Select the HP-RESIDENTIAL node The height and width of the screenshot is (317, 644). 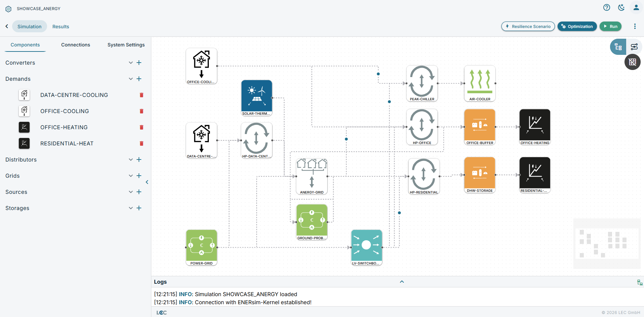(x=424, y=176)
